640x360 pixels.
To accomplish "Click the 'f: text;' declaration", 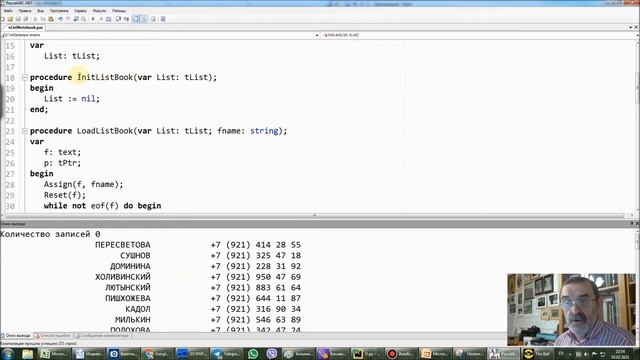I will pyautogui.click(x=62, y=152).
